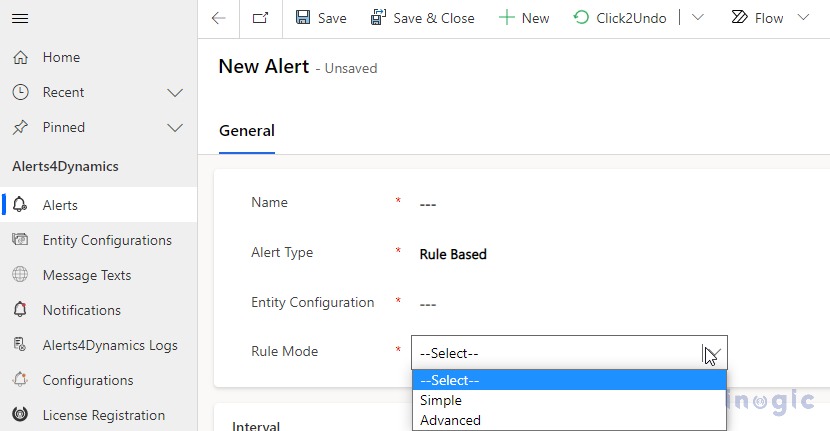
Task: Create a New record
Action: [524, 19]
